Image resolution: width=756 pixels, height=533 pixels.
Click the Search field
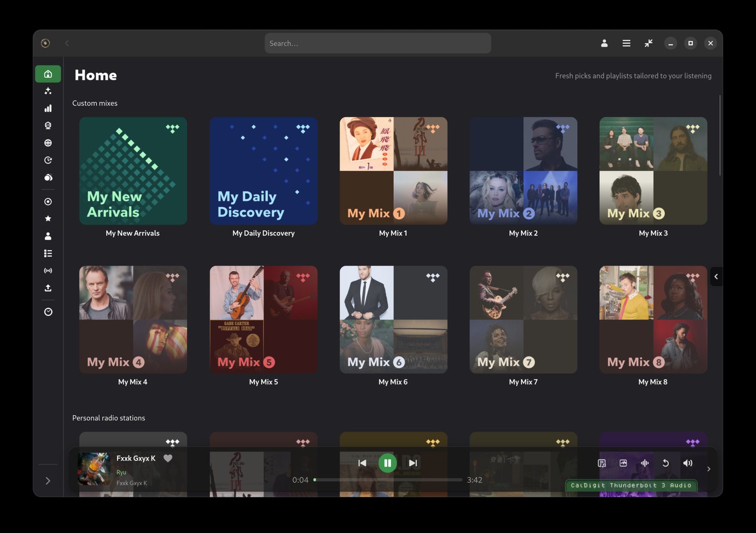(377, 43)
